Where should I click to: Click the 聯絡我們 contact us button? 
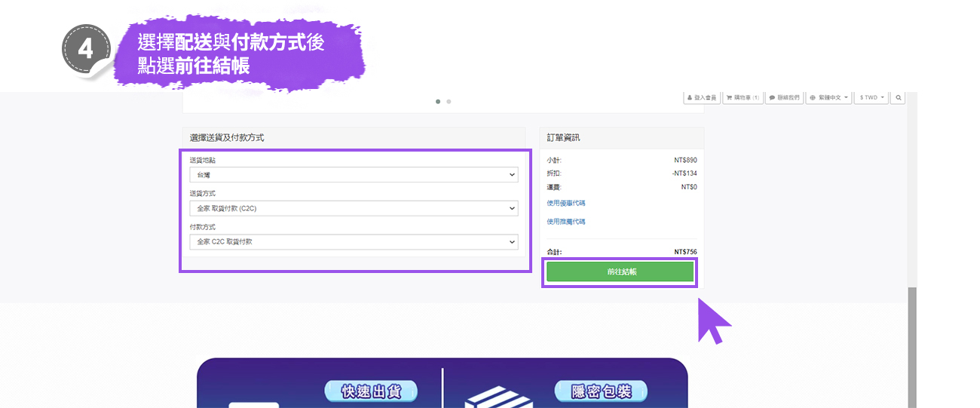pos(784,98)
